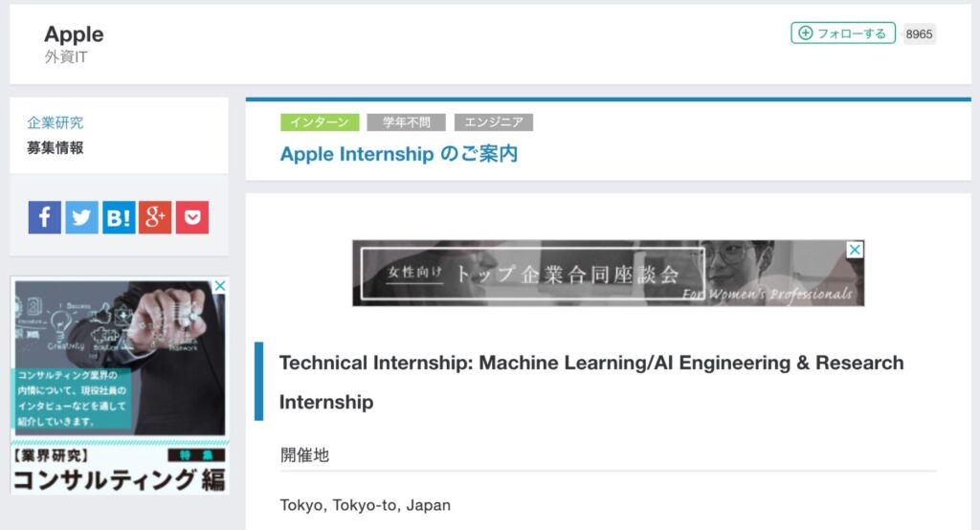Click the 学年不問 tag
This screenshot has height=530, width=980.
click(x=406, y=121)
